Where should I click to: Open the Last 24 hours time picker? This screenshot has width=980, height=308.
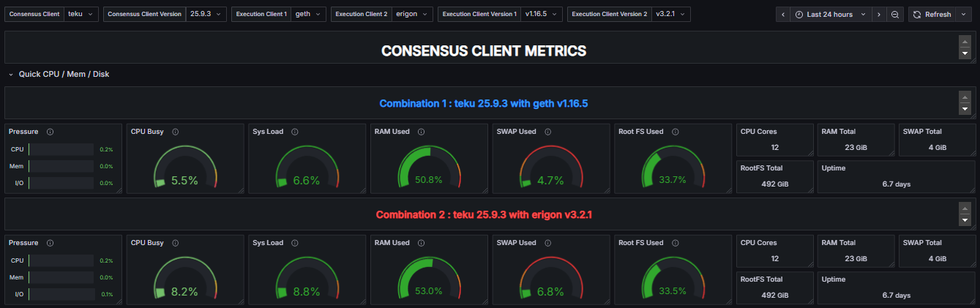click(x=831, y=14)
